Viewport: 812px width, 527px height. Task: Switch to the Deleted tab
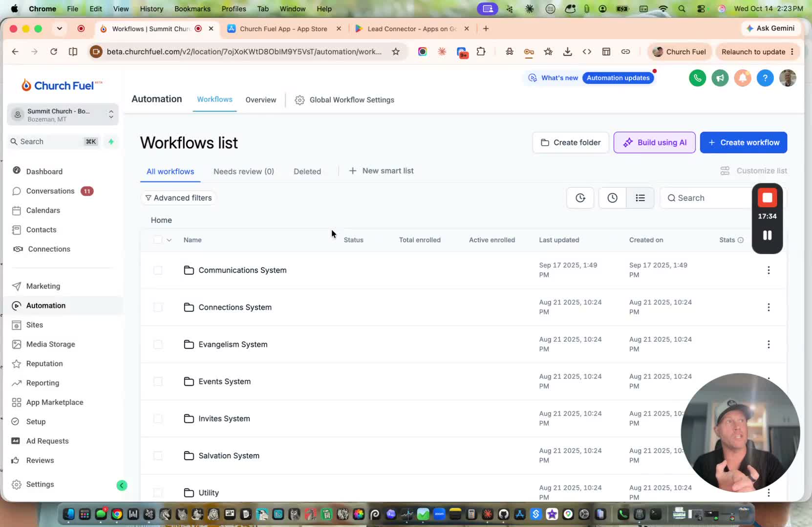(307, 172)
